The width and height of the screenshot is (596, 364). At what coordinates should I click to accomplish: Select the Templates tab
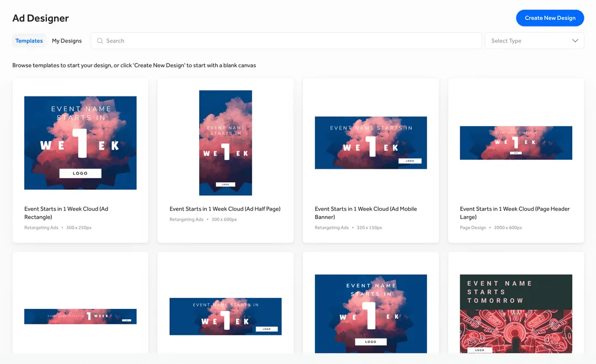pos(29,40)
